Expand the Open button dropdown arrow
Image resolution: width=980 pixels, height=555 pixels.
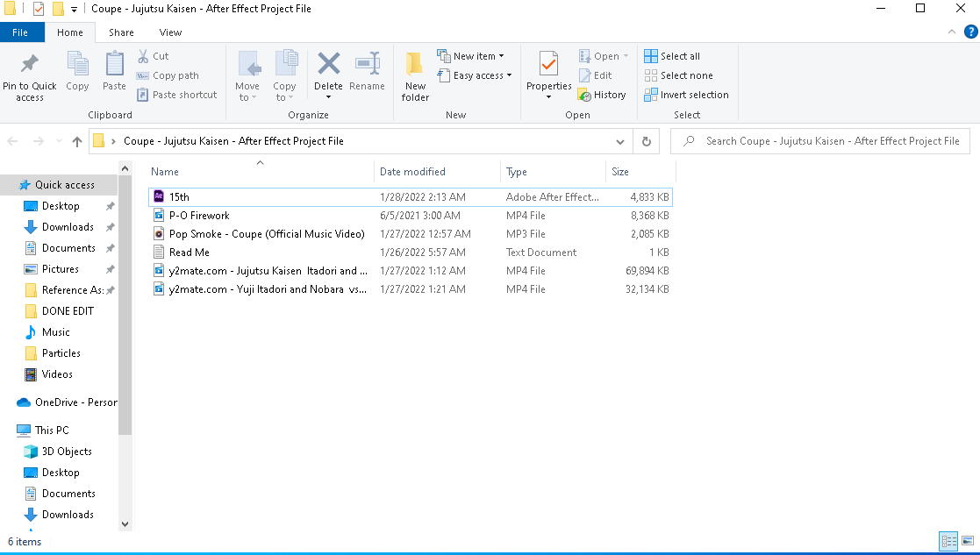tap(626, 56)
